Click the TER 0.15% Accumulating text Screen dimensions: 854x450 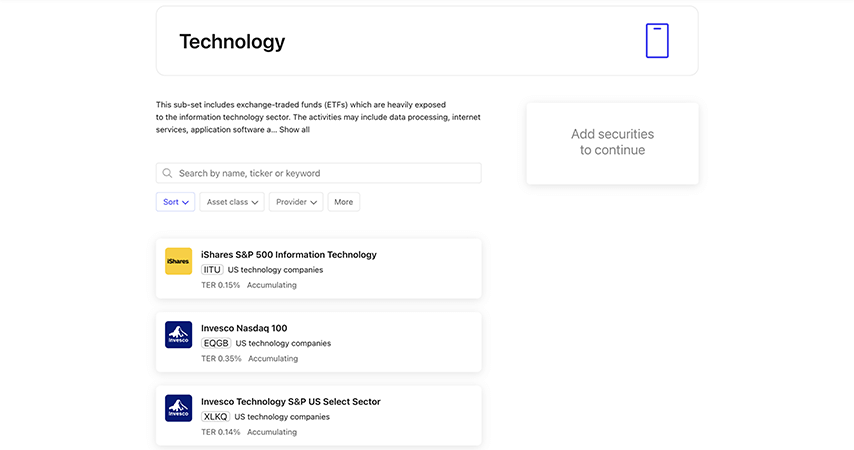(x=249, y=285)
